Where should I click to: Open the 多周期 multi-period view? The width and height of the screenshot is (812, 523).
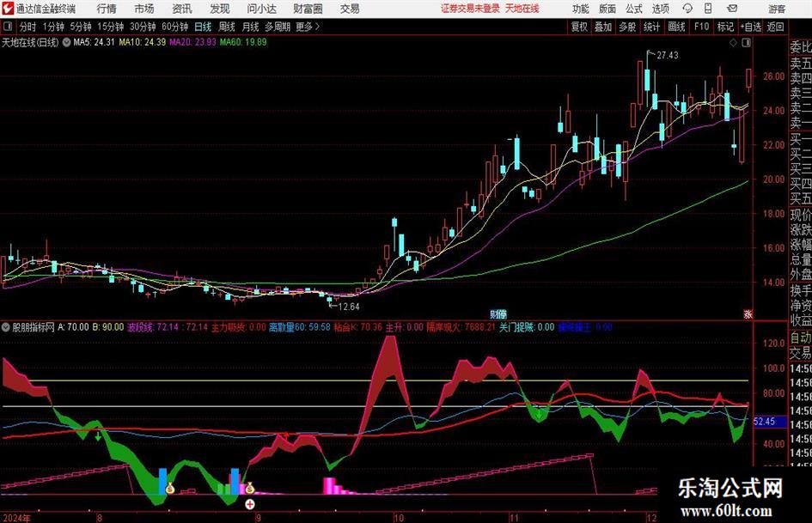pyautogui.click(x=277, y=27)
